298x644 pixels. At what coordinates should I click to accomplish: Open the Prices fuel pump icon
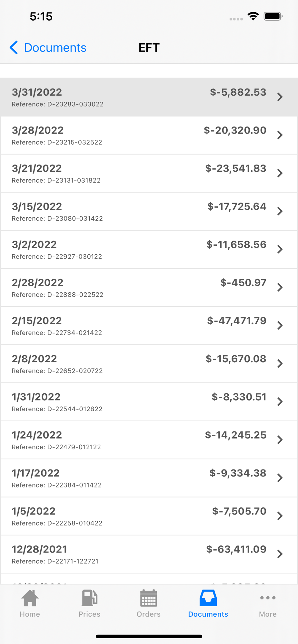89,598
